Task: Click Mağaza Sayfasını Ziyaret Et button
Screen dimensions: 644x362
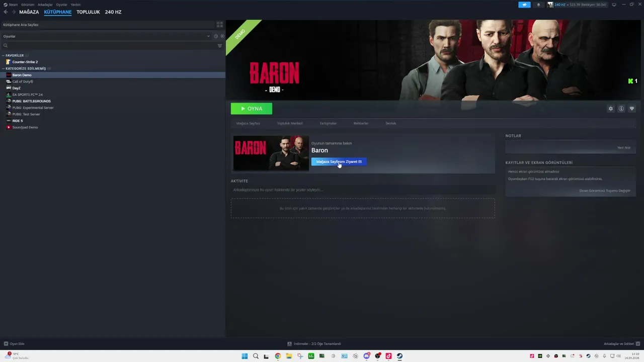Action: (x=339, y=161)
